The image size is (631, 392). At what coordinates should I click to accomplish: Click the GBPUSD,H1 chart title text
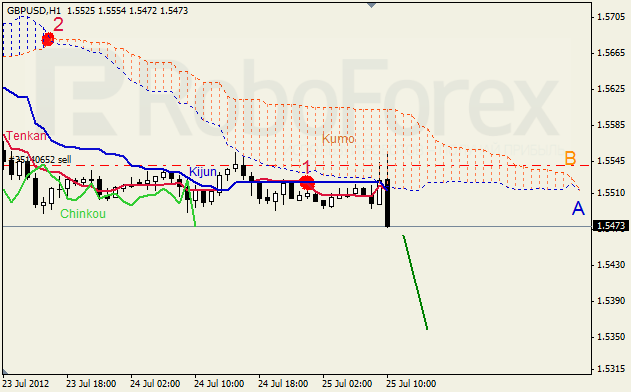point(34,11)
